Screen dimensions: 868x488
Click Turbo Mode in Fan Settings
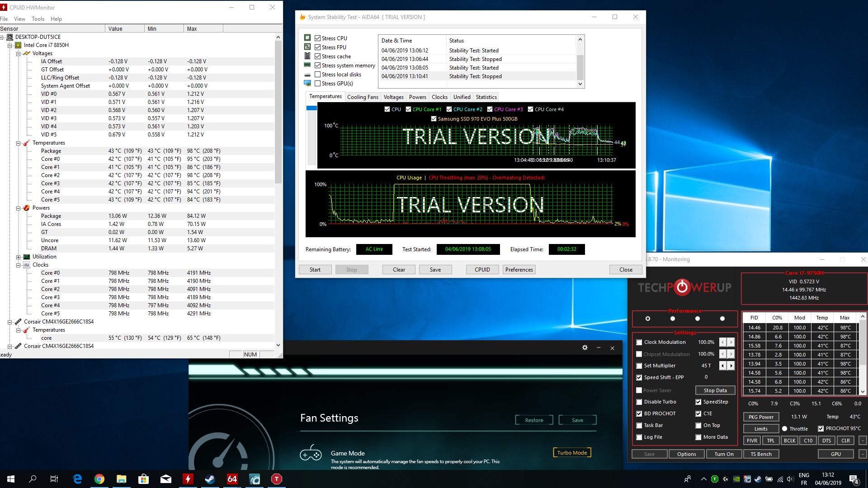click(x=572, y=453)
